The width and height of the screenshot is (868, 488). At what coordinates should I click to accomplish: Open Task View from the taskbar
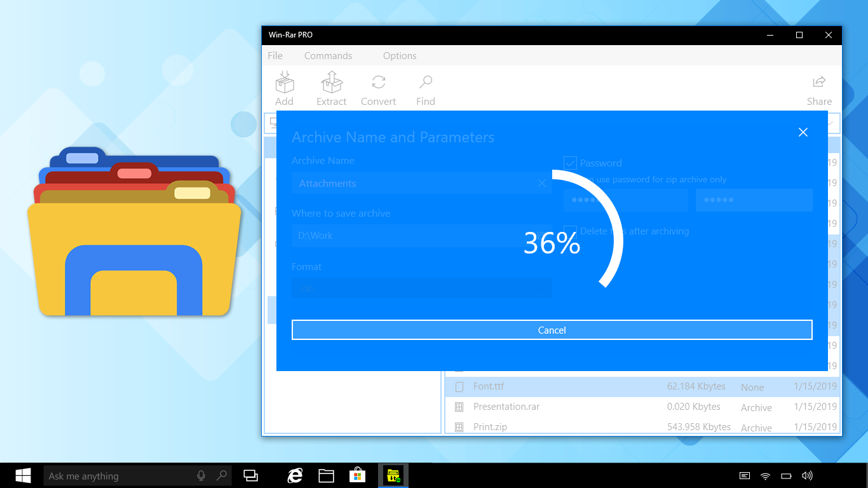pyautogui.click(x=251, y=475)
